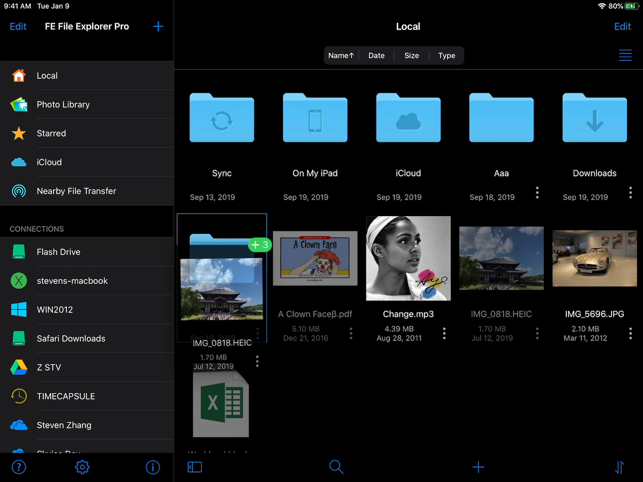The image size is (643, 482).
Task: Open the Nearby File Transfer icon
Action: coord(19,191)
